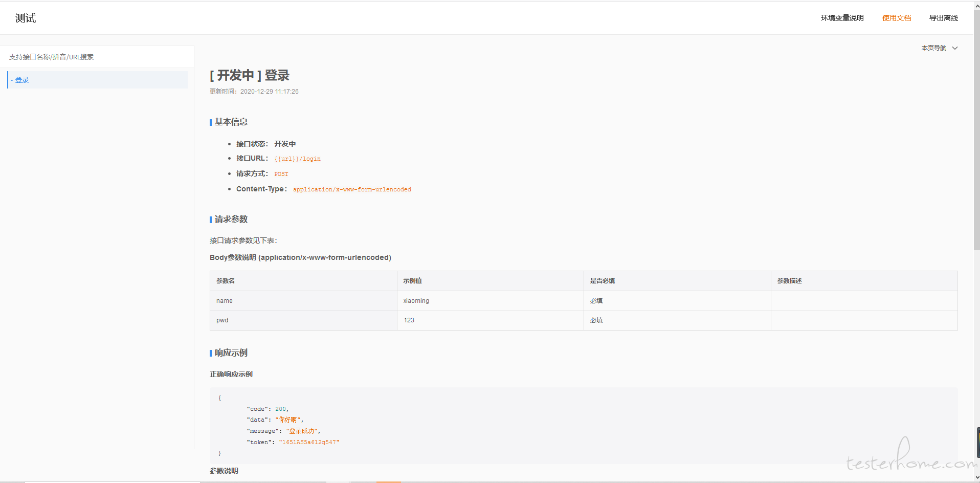The height and width of the screenshot is (483, 980).
Task: Click the pwd parameter cell
Action: click(x=303, y=320)
